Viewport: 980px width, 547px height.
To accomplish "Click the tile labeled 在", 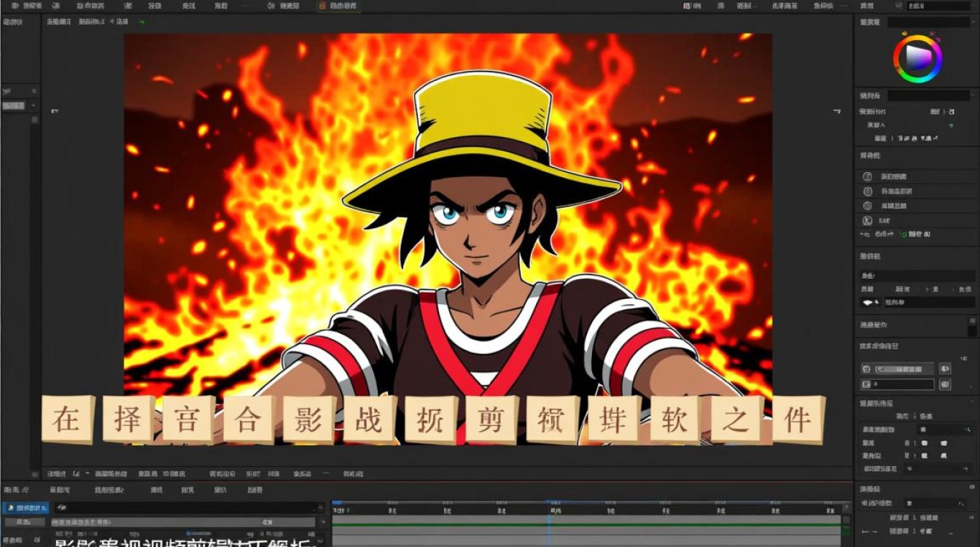I will 68,419.
